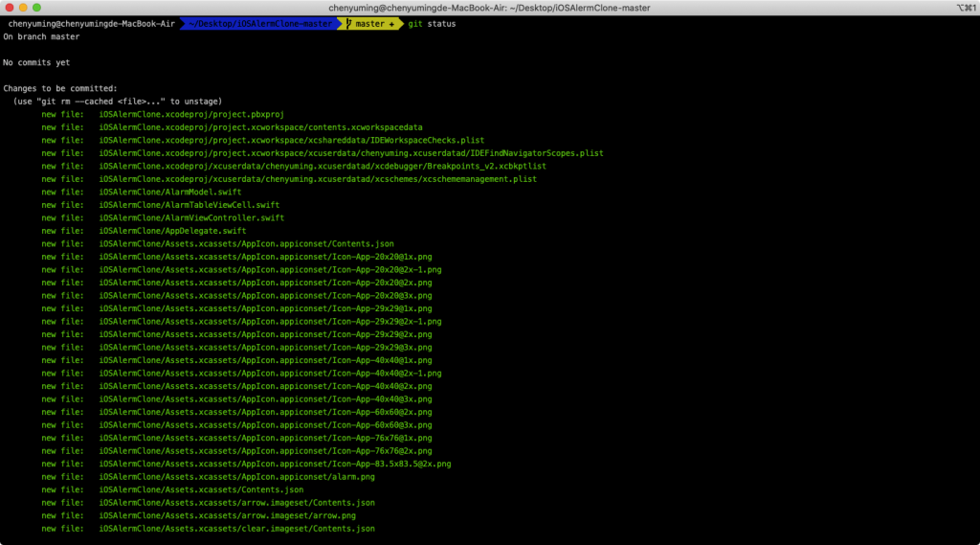Click the AlarmModel.swift file path
980x545 pixels.
[x=170, y=193]
